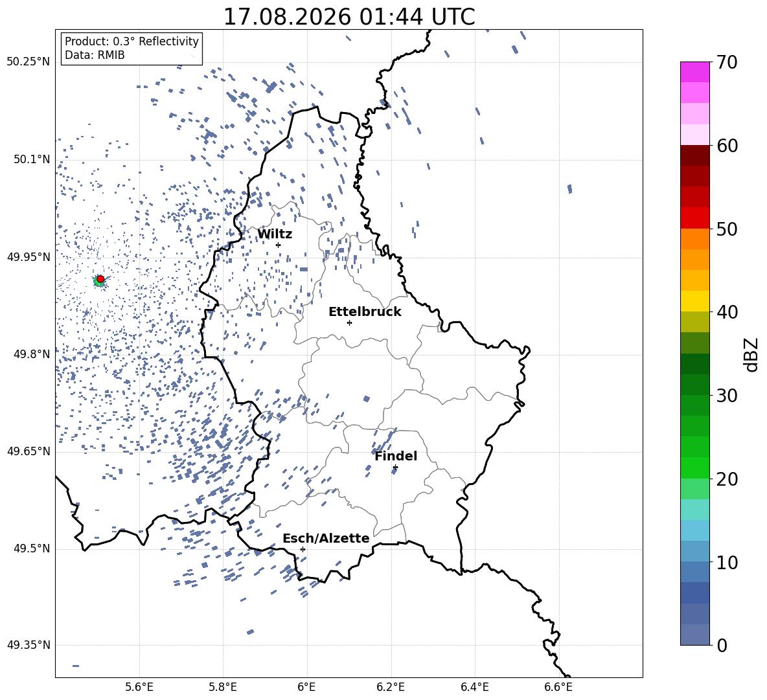The height and width of the screenshot is (700, 767).
Task: Click the red 50 dBZ color band
Action: coord(695,218)
